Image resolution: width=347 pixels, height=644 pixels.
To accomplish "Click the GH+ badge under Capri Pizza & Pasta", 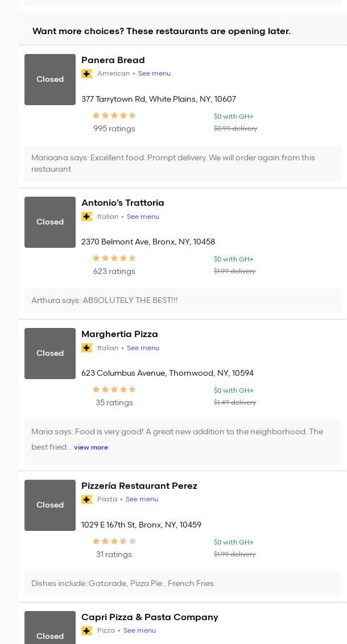I will tap(87, 631).
